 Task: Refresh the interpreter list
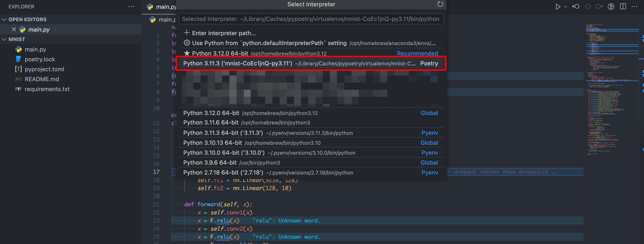pos(440,4)
